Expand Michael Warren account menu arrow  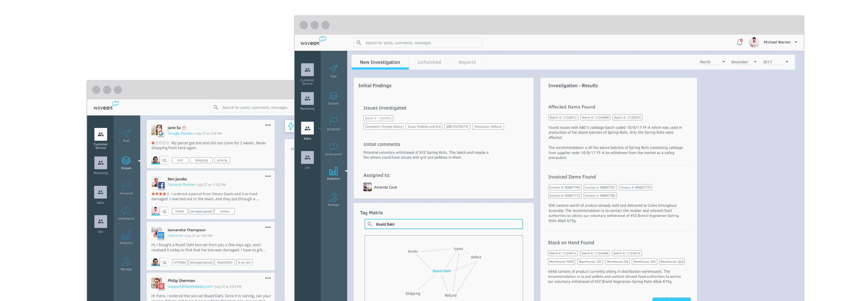pyautogui.click(x=796, y=43)
